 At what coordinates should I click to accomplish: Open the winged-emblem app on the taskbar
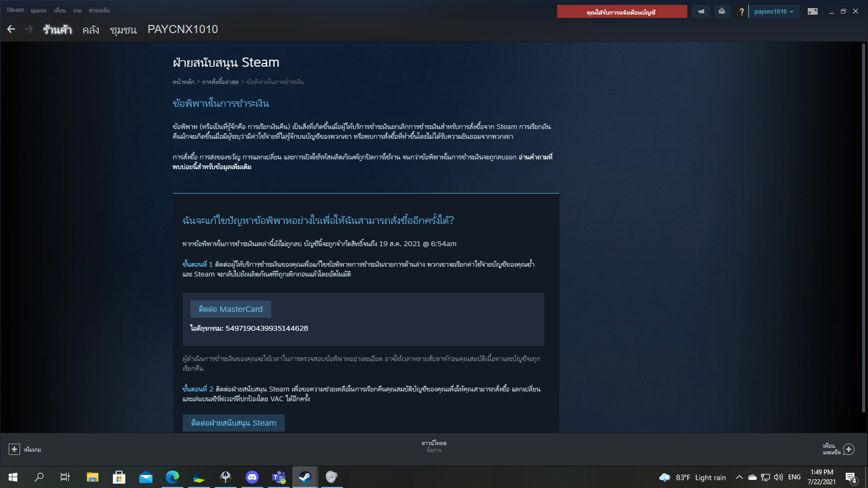pos(225,477)
